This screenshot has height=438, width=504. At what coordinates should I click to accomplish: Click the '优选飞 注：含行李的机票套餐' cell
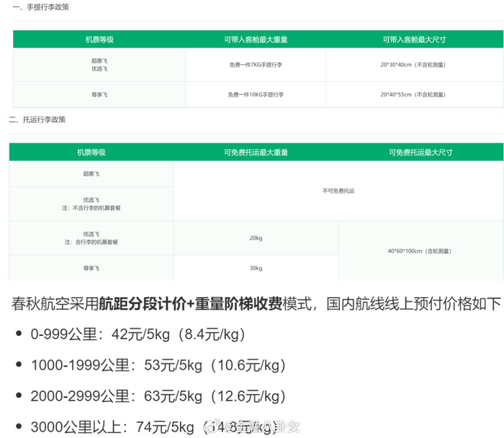coord(91,238)
